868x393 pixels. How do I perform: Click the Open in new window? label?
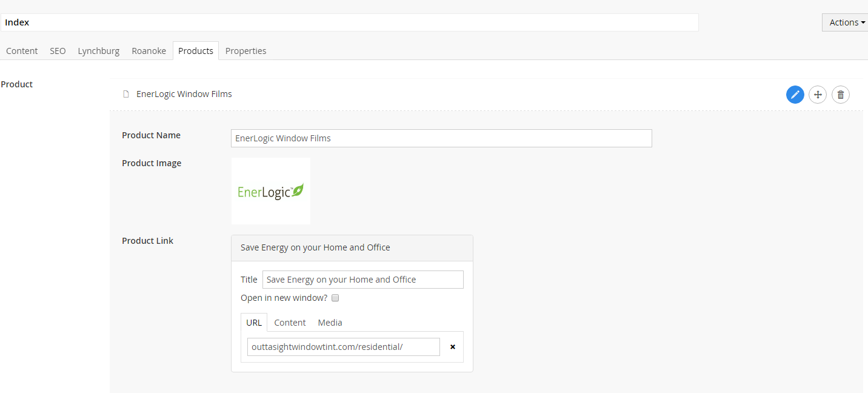point(284,298)
